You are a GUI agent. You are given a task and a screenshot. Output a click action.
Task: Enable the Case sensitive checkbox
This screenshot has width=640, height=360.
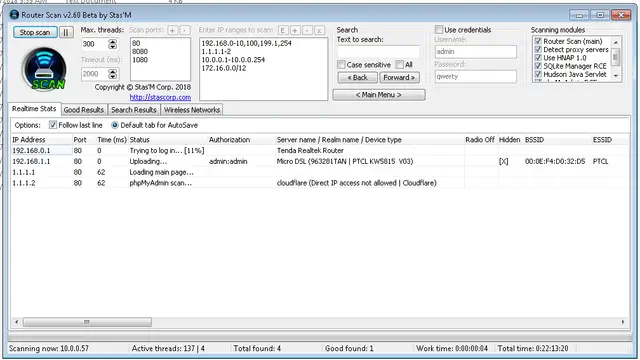(x=341, y=64)
